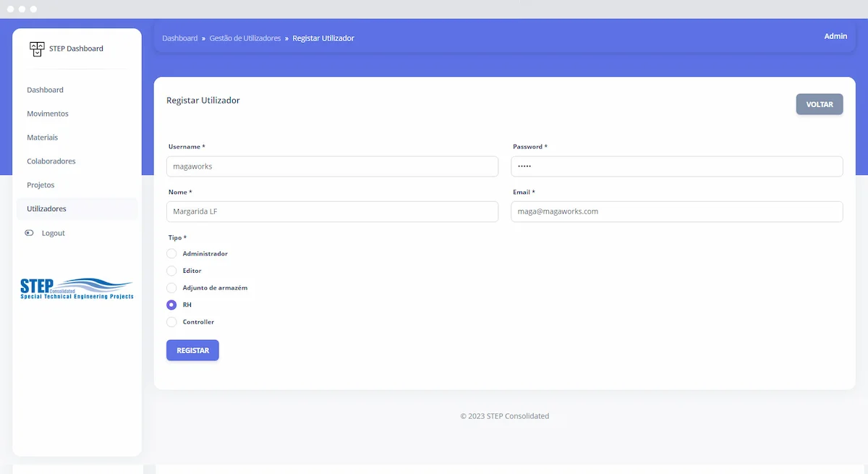Select Utilizadores in the sidebar

tap(46, 208)
